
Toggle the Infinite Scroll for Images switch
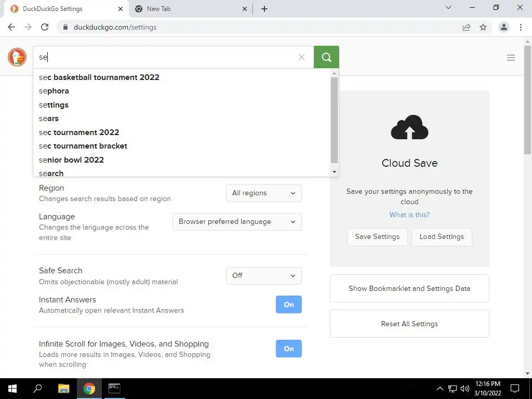(289, 349)
